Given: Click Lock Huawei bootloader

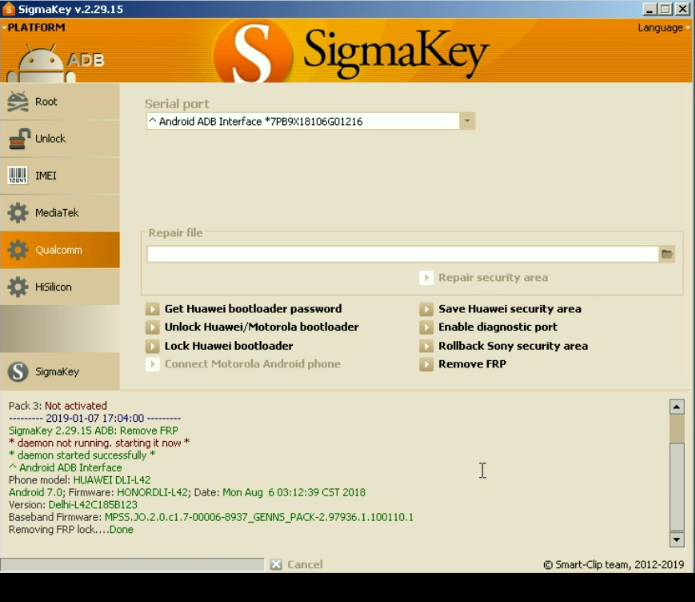Looking at the screenshot, I should click(219, 346).
